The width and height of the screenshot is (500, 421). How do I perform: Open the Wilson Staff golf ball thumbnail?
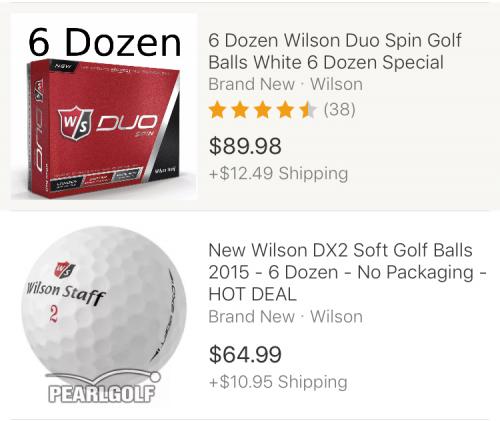point(104,315)
